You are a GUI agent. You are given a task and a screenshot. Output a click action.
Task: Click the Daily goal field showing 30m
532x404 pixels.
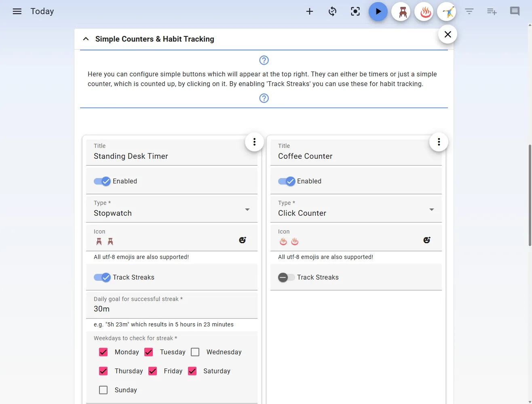coord(171,309)
